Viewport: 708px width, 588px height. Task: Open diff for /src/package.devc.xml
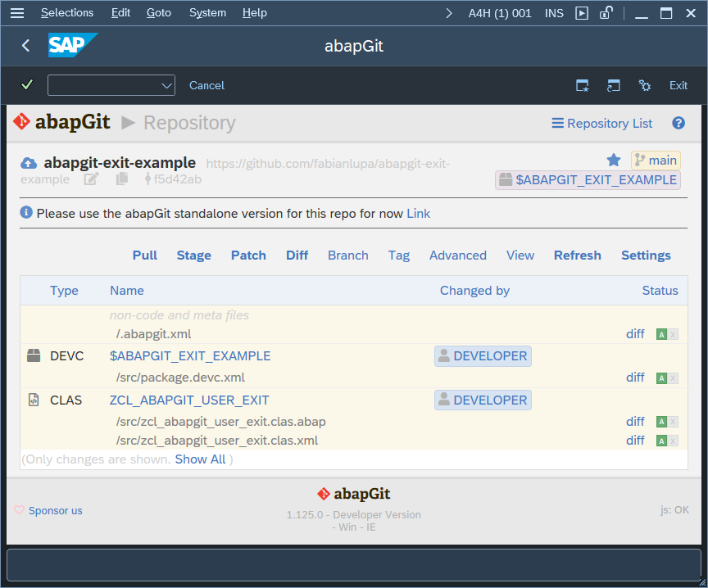pyautogui.click(x=635, y=378)
